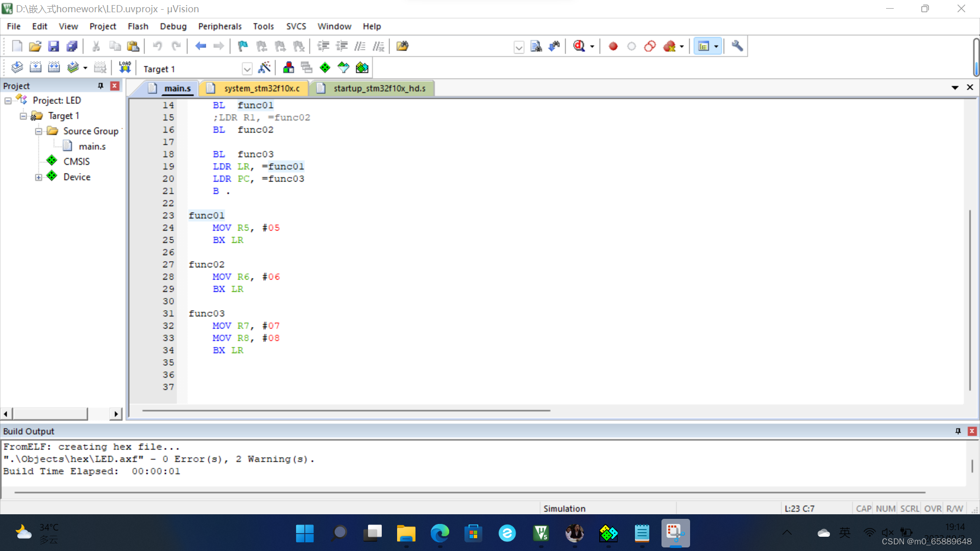This screenshot has height=551, width=980.
Task: Open Configuration wrench icon
Action: [x=737, y=46]
